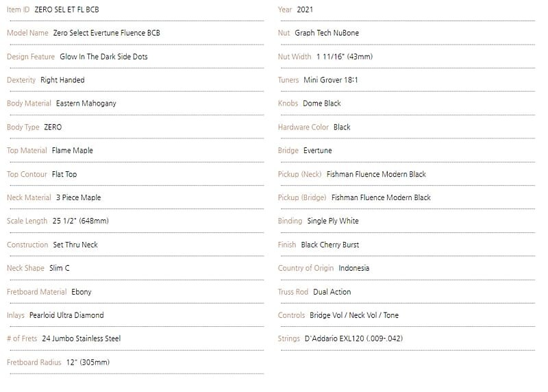
Task: Select the Black Cherry Burst finish value
Action: click(329, 245)
